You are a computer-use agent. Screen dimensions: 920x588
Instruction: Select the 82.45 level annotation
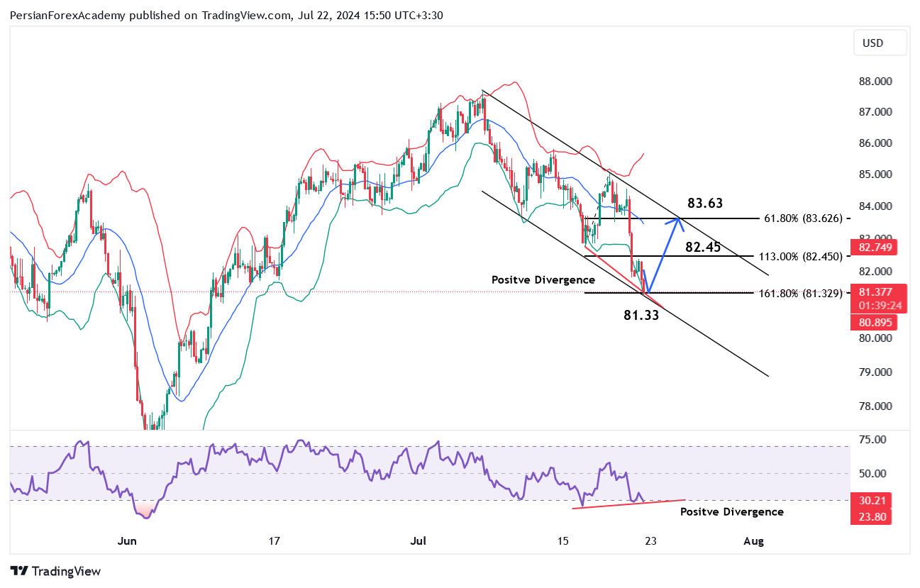point(703,247)
